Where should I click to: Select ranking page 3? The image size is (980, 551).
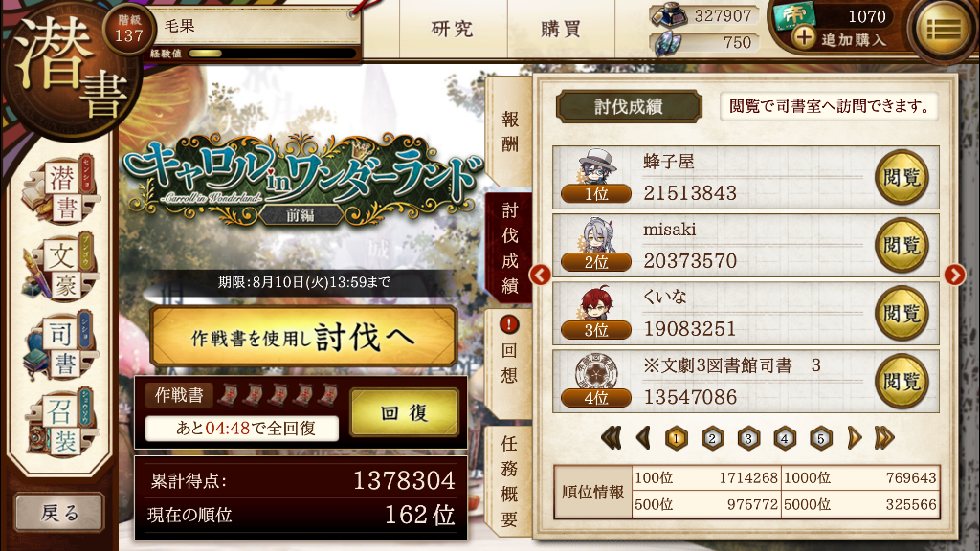coord(748,438)
